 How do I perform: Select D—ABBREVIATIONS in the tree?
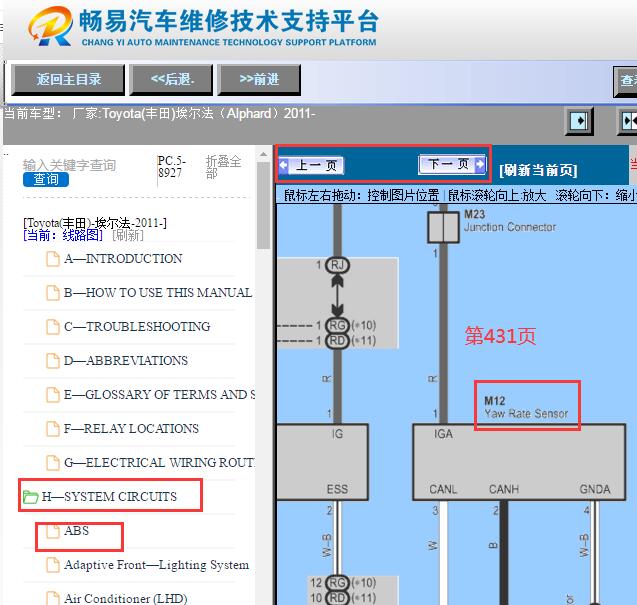pos(126,361)
